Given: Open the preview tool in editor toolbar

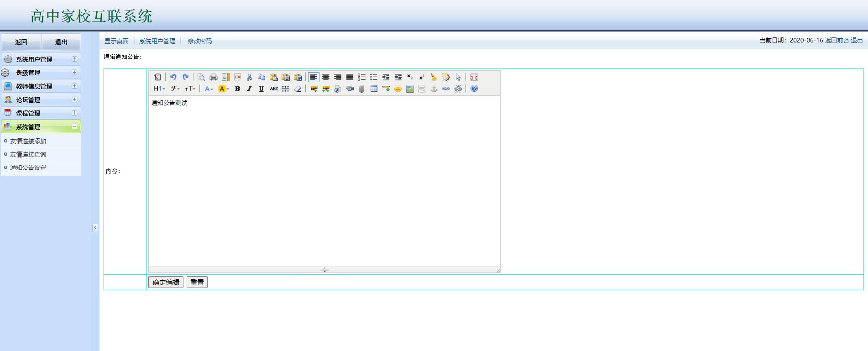Looking at the screenshot, I should coord(201,77).
